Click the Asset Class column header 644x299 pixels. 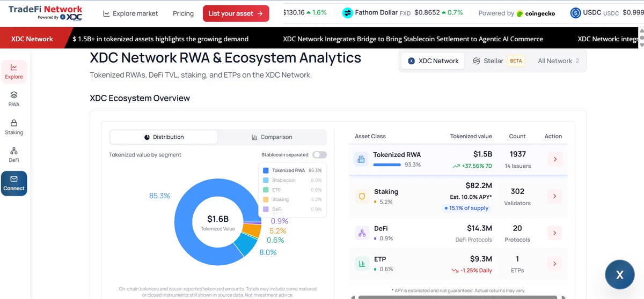pos(370,137)
